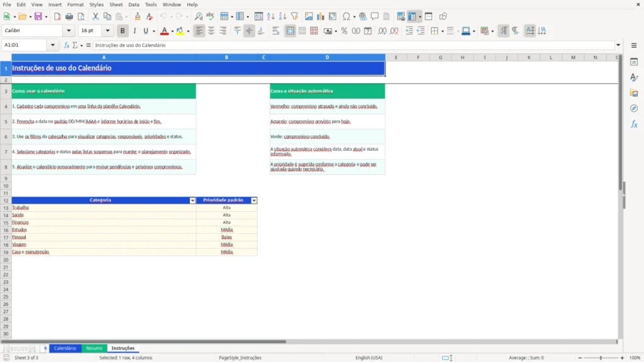Toggle Wrap Text
The height and width of the screenshot is (362, 644).
[x=275, y=31]
